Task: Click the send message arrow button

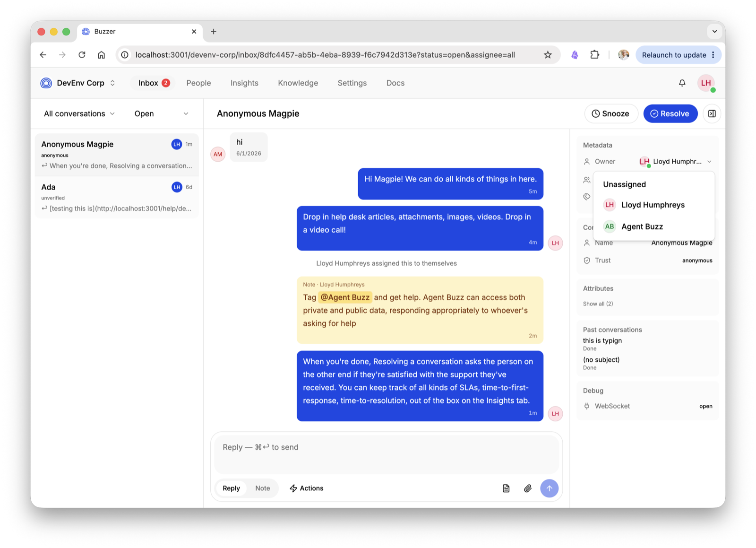Action: point(549,488)
